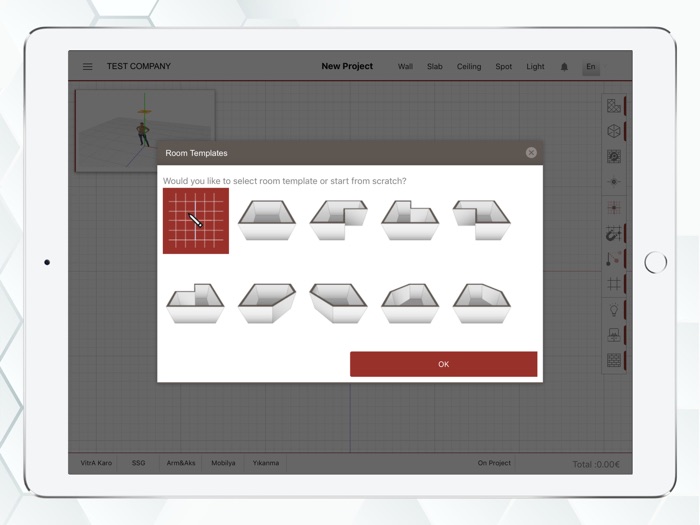This screenshot has width=700, height=525.
Task: Select the start from scratch grid tile
Action: click(196, 221)
